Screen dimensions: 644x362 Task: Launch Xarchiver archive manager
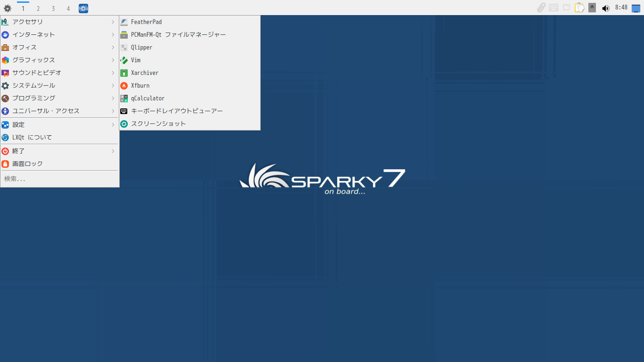190,73
